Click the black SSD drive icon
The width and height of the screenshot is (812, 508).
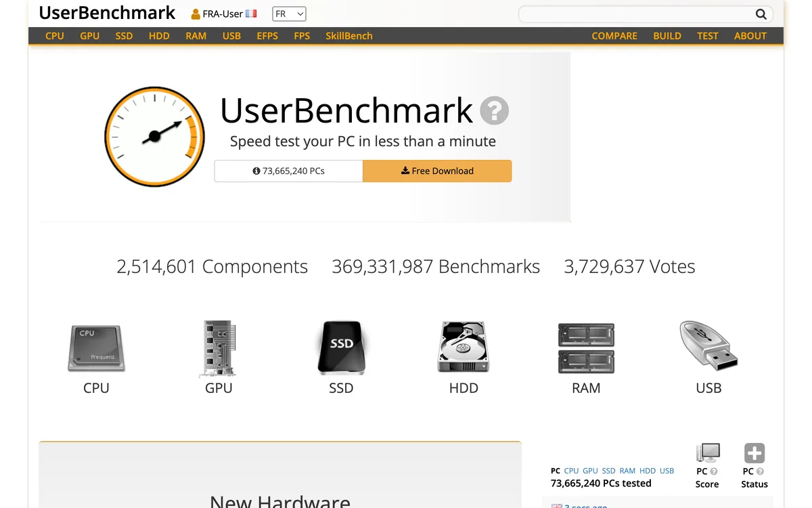click(x=341, y=348)
